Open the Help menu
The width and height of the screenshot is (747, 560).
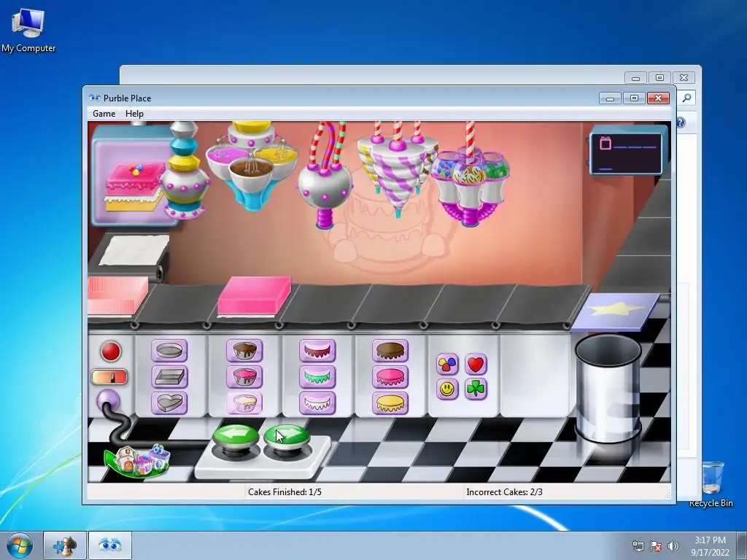pos(134,114)
